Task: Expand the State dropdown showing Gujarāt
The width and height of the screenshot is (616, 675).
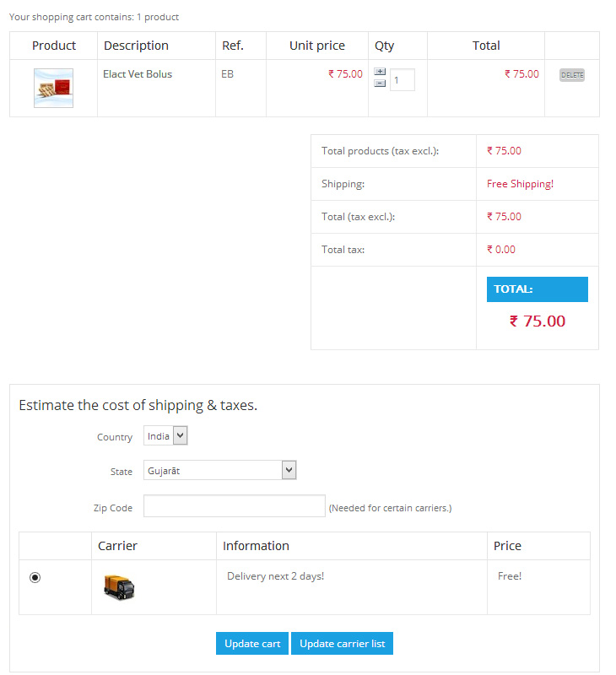Action: pyautogui.click(x=220, y=470)
